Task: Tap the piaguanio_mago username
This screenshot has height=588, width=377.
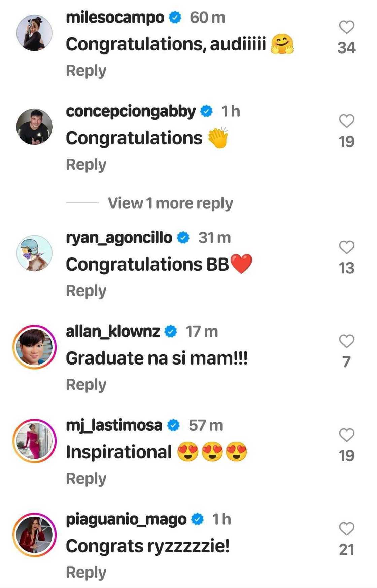Action: point(126,519)
